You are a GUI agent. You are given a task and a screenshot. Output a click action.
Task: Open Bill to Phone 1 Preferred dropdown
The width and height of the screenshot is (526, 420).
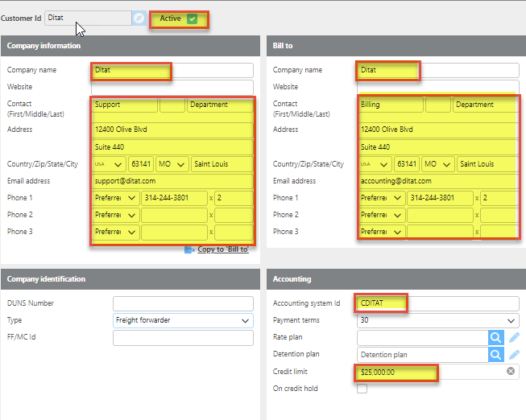pyautogui.click(x=380, y=198)
